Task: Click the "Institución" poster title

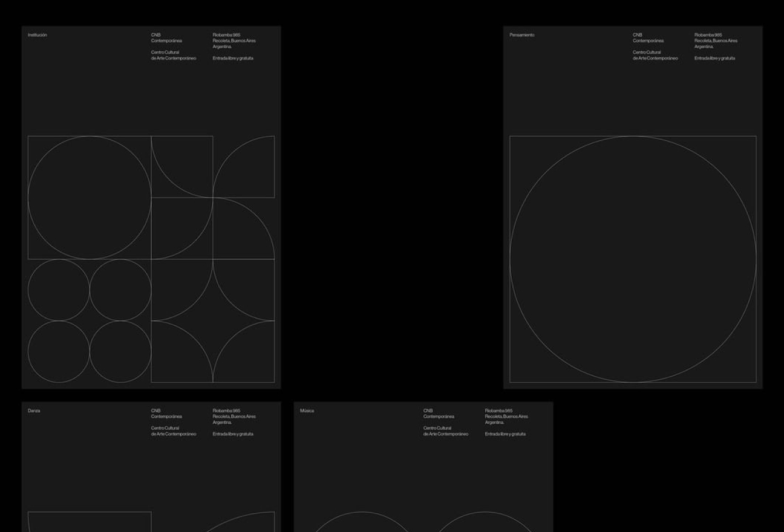Action: [x=38, y=35]
